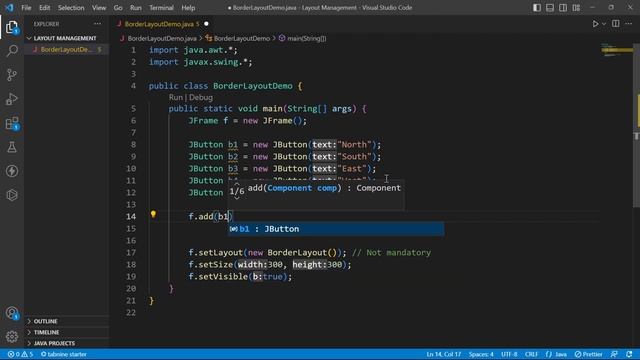Expand the OUTLINE section
Viewport: 640px width, 360px height.
67,321
